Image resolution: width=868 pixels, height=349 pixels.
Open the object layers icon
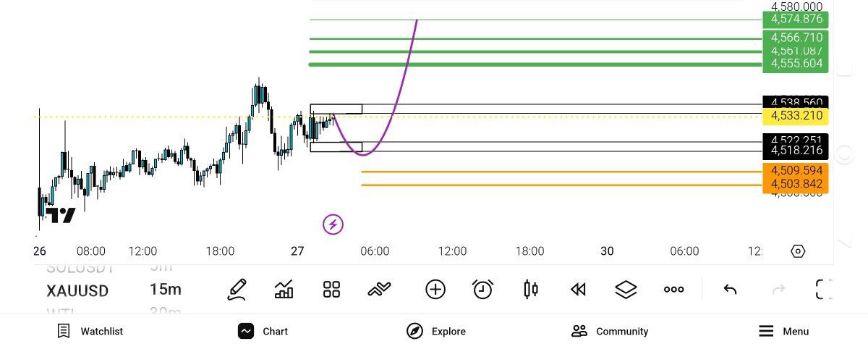(x=626, y=290)
